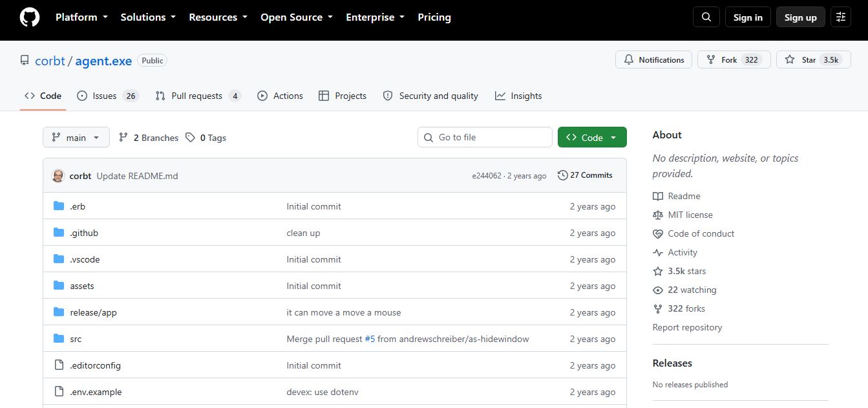Click the .github folder icon

(x=59, y=233)
